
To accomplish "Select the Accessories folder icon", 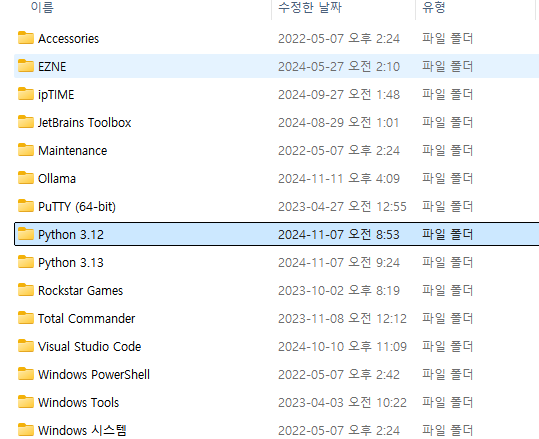I will [26, 38].
